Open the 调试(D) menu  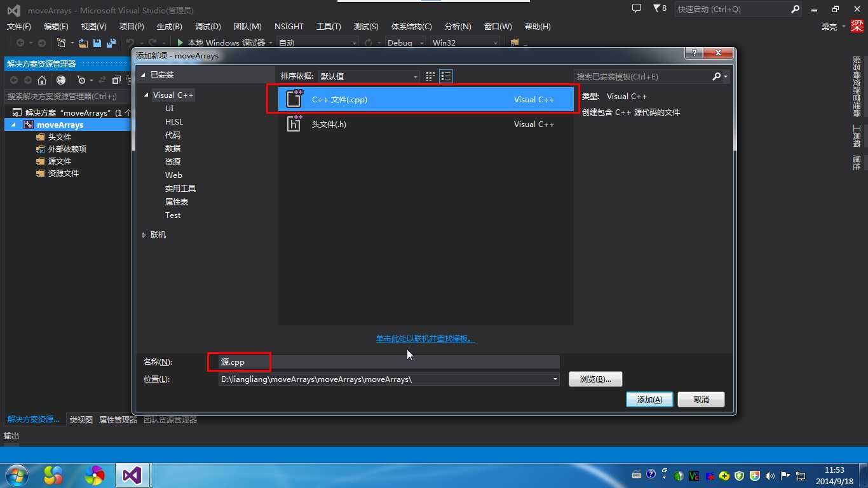tap(208, 27)
